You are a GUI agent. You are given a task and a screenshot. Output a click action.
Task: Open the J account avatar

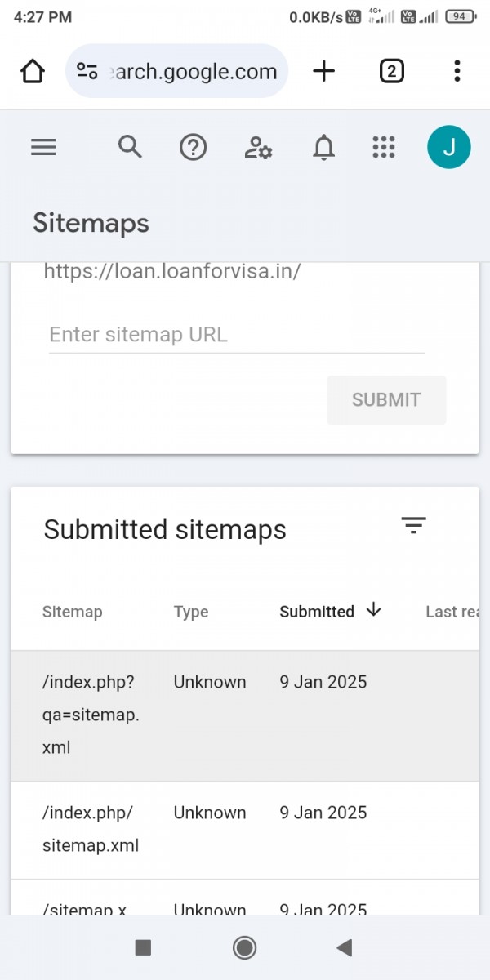tap(448, 147)
